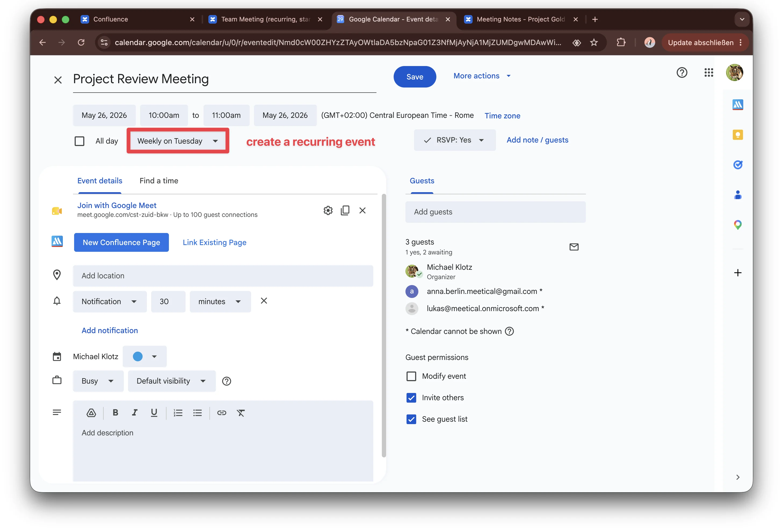
Task: Email guests using the envelope icon
Action: (574, 247)
